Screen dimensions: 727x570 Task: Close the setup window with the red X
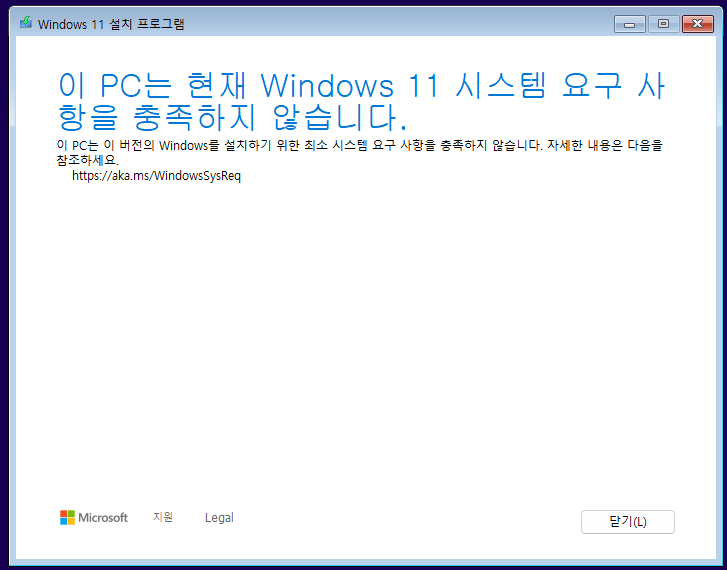698,24
